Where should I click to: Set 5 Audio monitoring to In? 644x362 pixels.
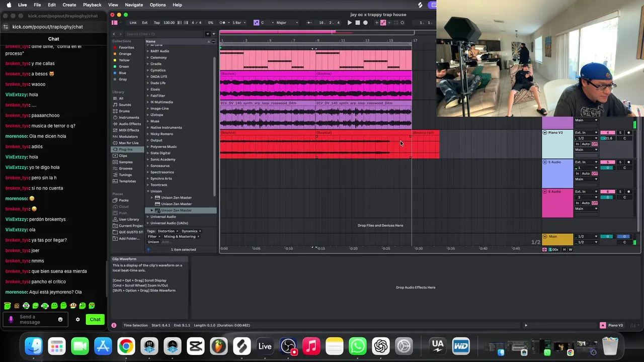coord(578,173)
